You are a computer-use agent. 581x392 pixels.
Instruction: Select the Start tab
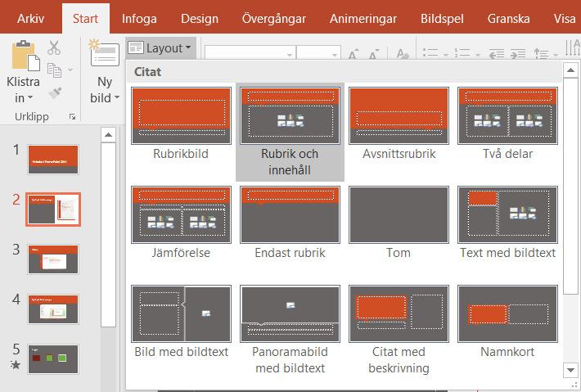(x=85, y=19)
